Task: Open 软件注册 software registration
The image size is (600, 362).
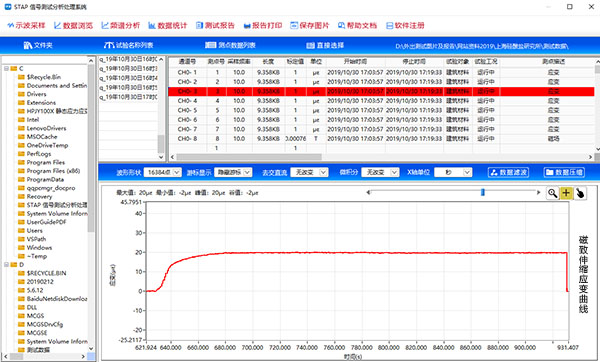Action: [405, 26]
